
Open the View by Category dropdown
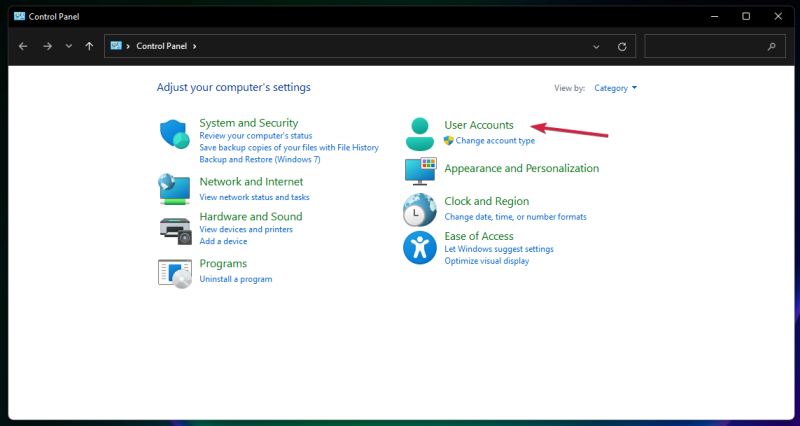pyautogui.click(x=615, y=88)
